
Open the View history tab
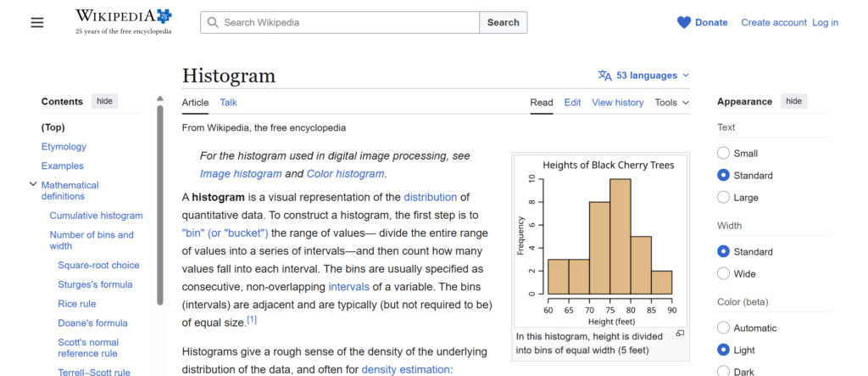[x=617, y=103]
